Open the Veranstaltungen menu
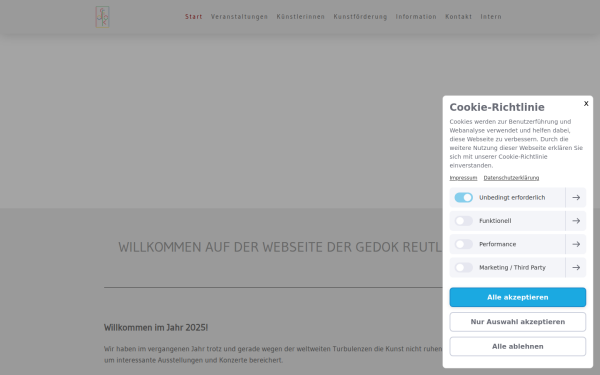The height and width of the screenshot is (375, 600). (239, 16)
